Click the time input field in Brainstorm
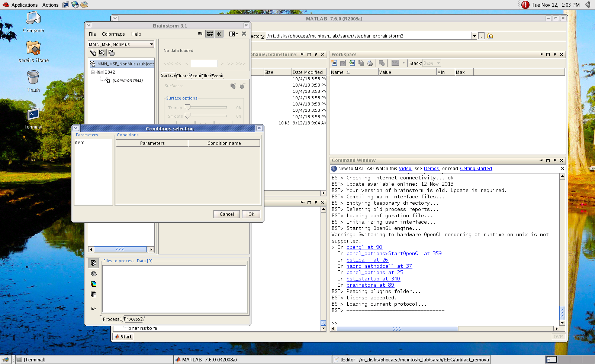The width and height of the screenshot is (595, 364). 204,64
